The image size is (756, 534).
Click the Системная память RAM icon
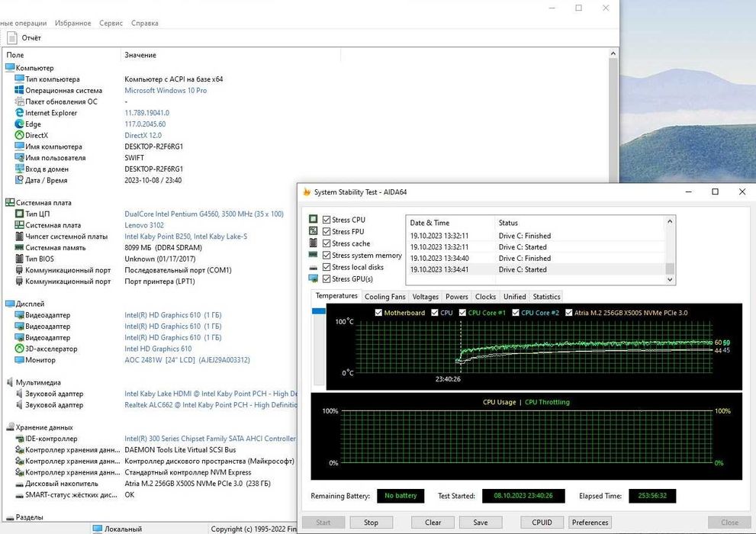tap(19, 248)
